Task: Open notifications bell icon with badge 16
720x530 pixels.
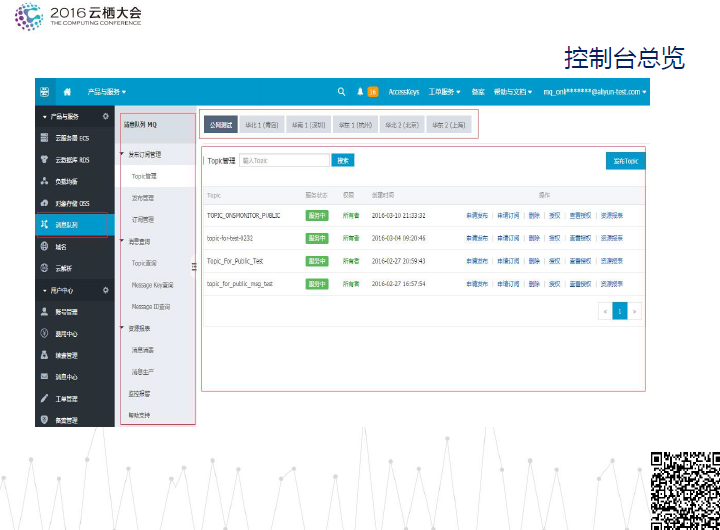Action: point(361,91)
